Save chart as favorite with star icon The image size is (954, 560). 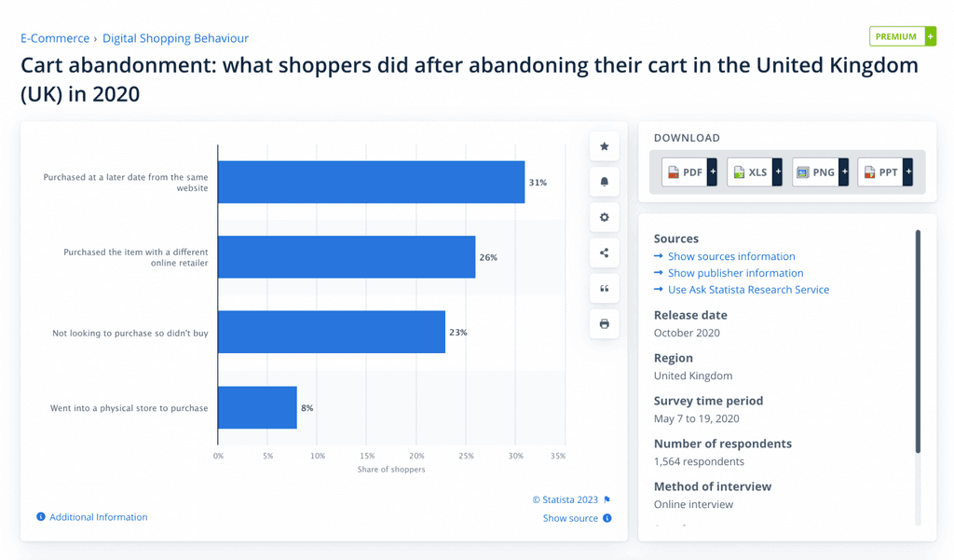pos(604,146)
